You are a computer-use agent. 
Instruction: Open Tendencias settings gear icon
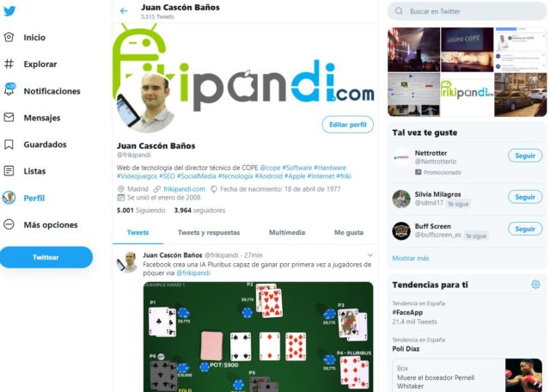point(535,285)
